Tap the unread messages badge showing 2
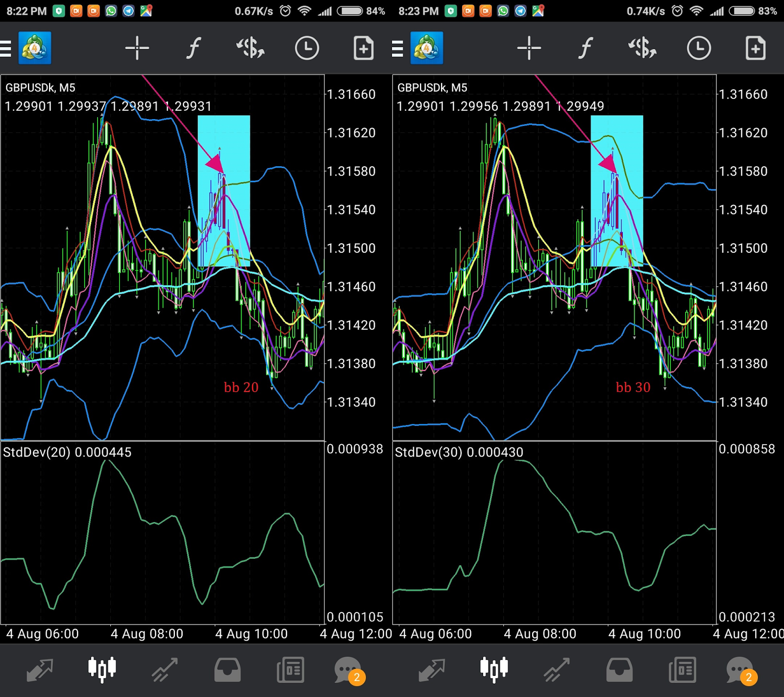The height and width of the screenshot is (697, 784). coord(357,678)
